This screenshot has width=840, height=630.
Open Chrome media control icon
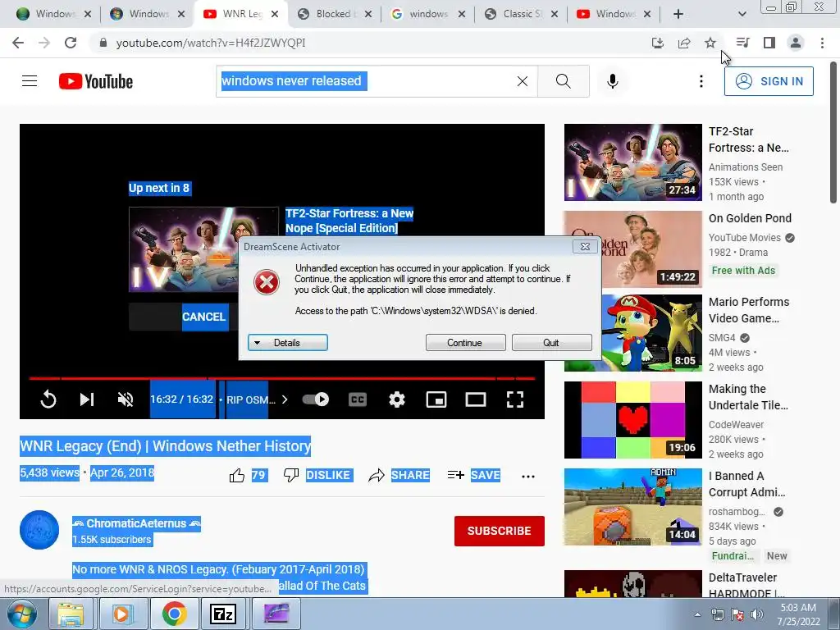pos(742,43)
